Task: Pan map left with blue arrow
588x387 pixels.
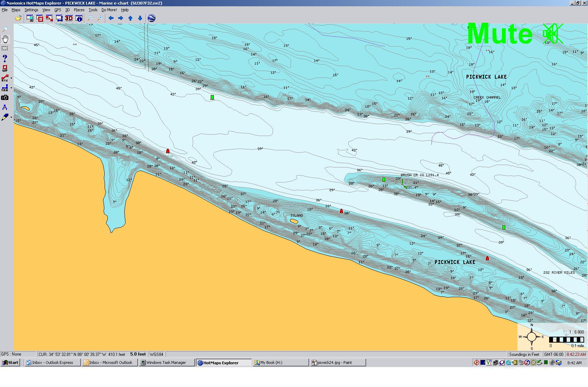Action: point(111,18)
